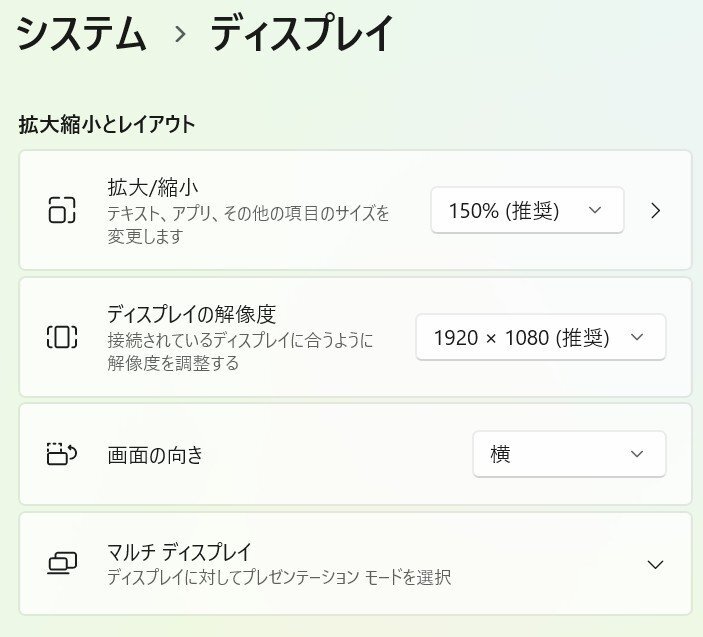Select the 拡大縮小とレイアウト section heading
Viewport: 703px width, 637px height.
[106, 125]
